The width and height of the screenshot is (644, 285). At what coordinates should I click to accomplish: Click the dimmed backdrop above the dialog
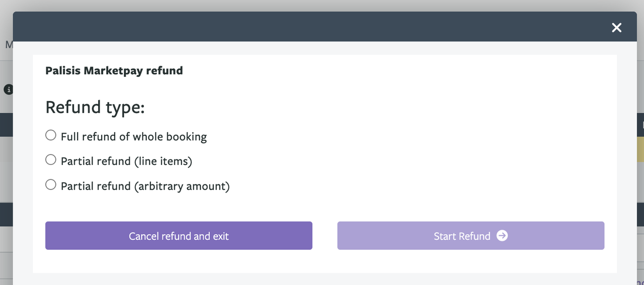coord(322,5)
